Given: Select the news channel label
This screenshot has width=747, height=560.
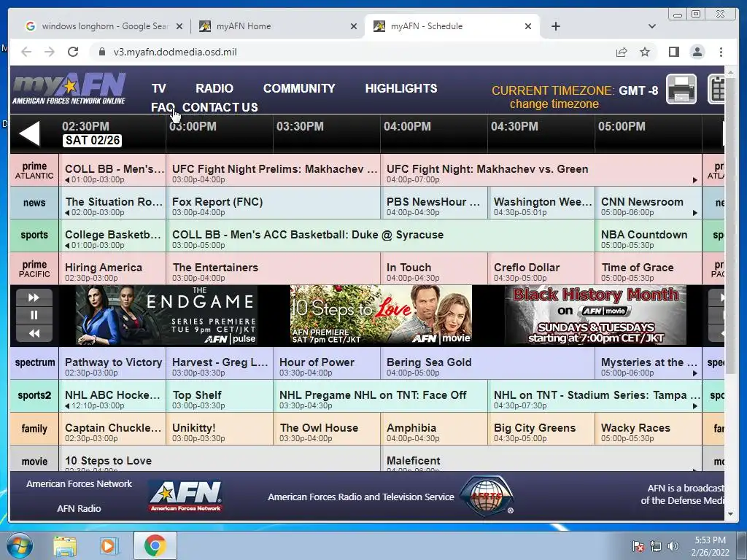Looking at the screenshot, I should coord(34,203).
